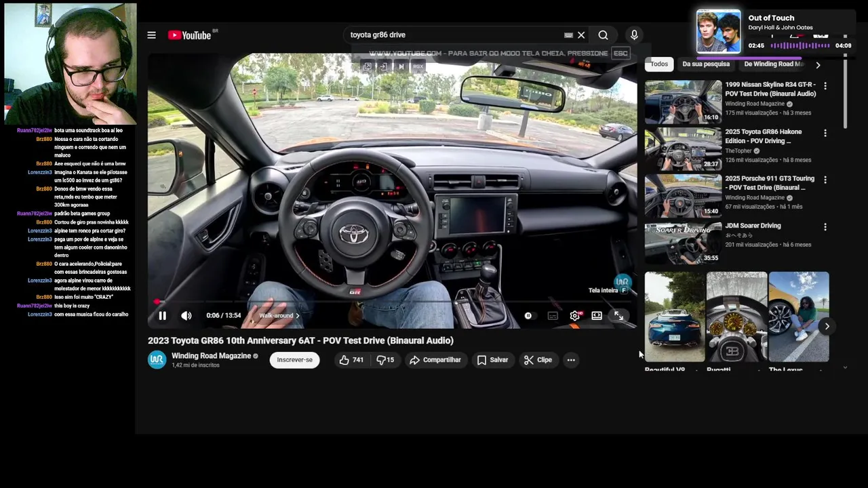
Task: Open the Winding Road Magazine channel name
Action: [211, 356]
